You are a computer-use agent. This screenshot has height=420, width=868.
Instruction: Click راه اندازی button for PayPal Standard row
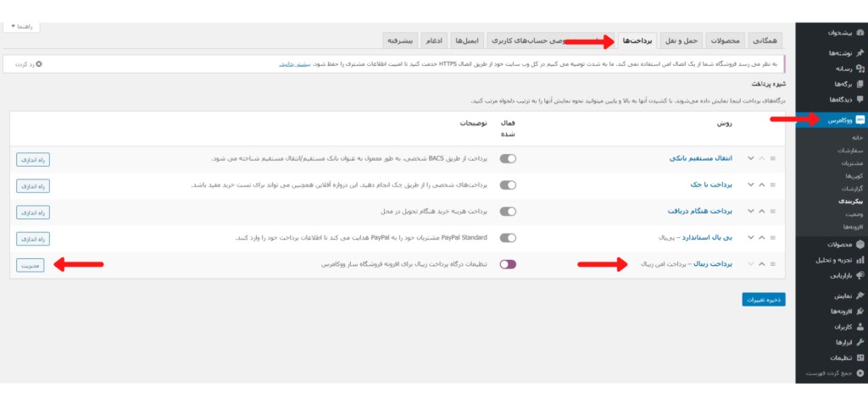(33, 239)
